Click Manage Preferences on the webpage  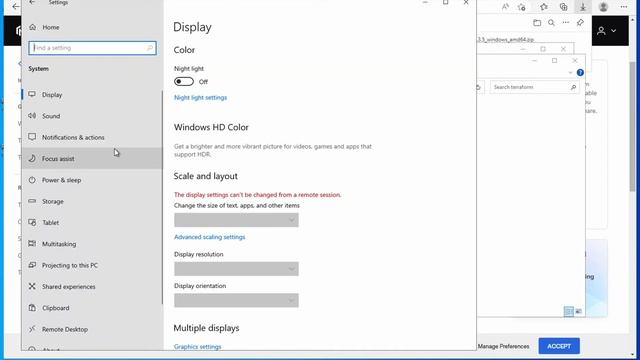(x=503, y=346)
